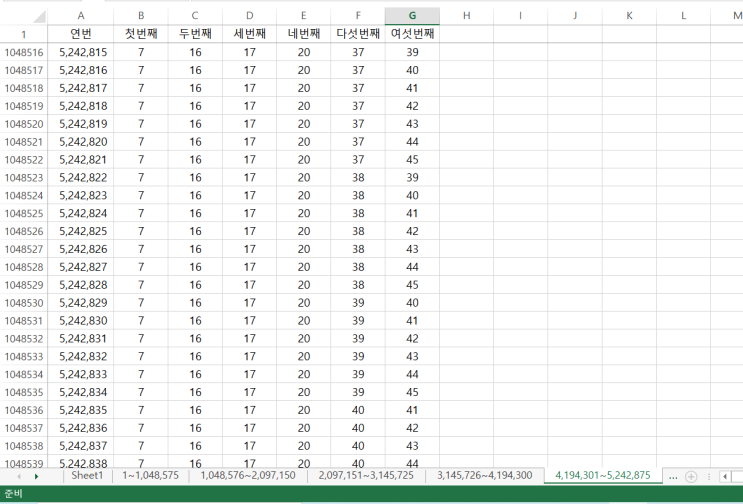Select column H header
This screenshot has width=743, height=504.
click(x=466, y=16)
